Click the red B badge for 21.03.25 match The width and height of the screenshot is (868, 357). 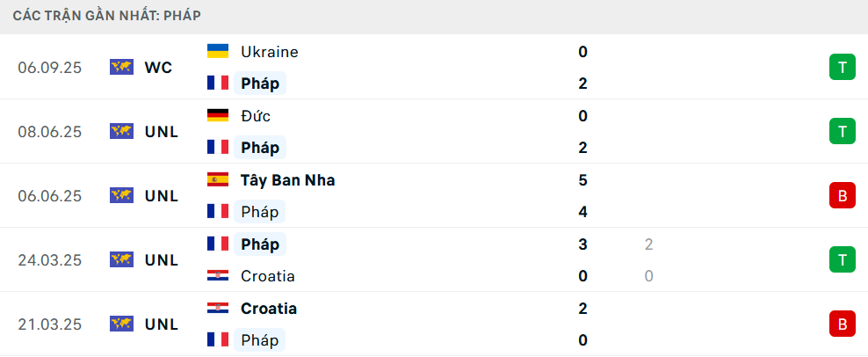point(842,324)
